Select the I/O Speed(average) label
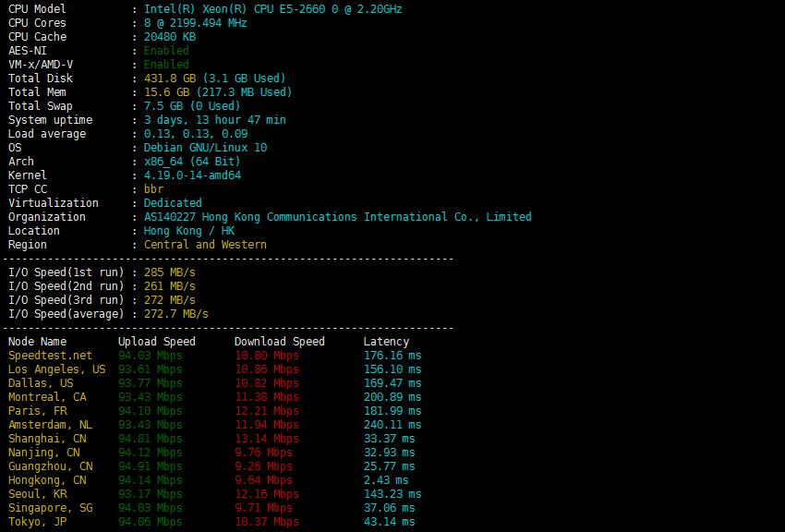785x532 pixels. click(x=66, y=314)
